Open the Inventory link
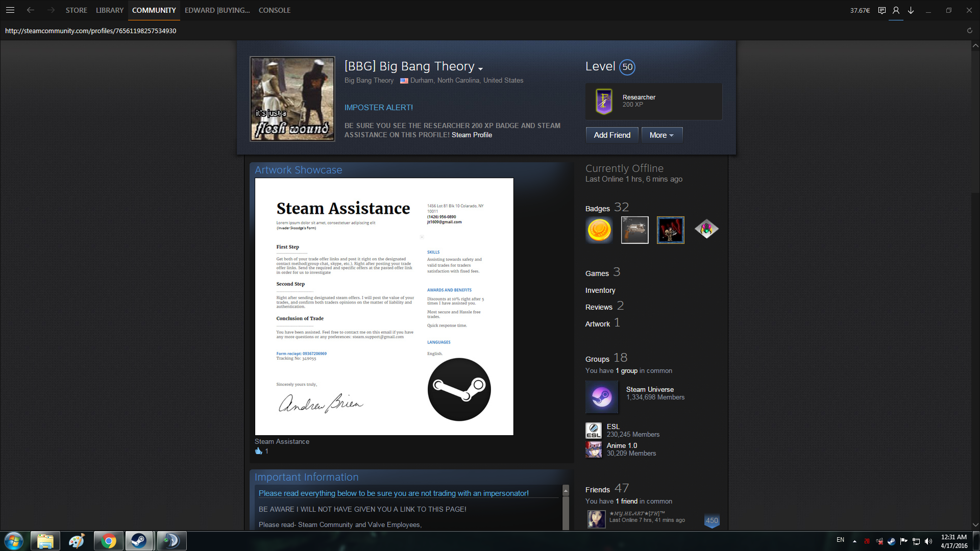Screen dimensions: 980x551 [600, 290]
